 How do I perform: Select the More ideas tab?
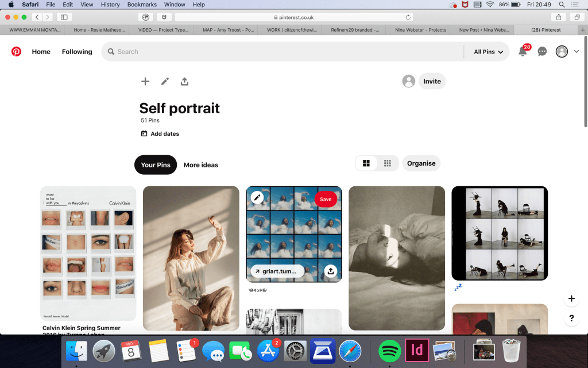coord(201,165)
